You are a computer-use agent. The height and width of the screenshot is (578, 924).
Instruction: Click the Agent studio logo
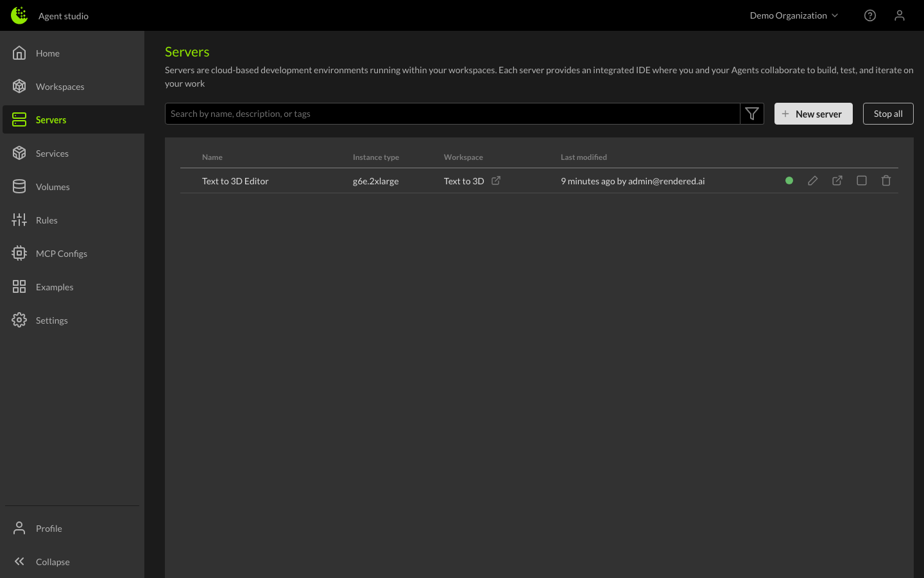(x=19, y=15)
